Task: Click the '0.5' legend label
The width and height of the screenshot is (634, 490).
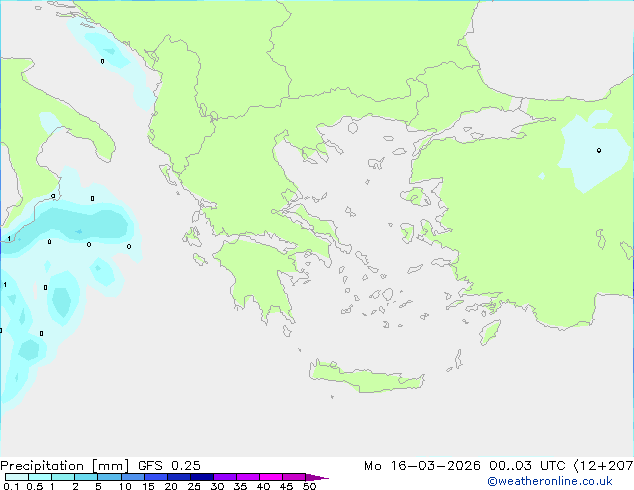Action: click(35, 486)
